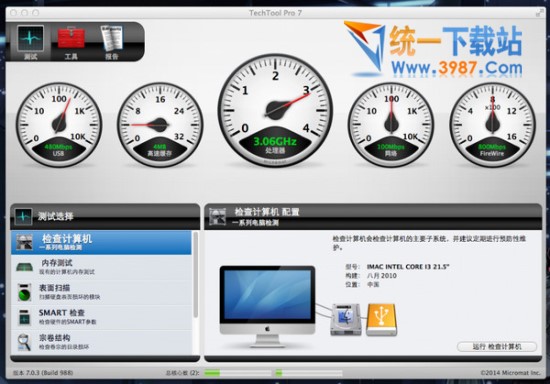550x384 pixels.
Task: Click the USB 480Mbps gauge
Action: pos(59,124)
